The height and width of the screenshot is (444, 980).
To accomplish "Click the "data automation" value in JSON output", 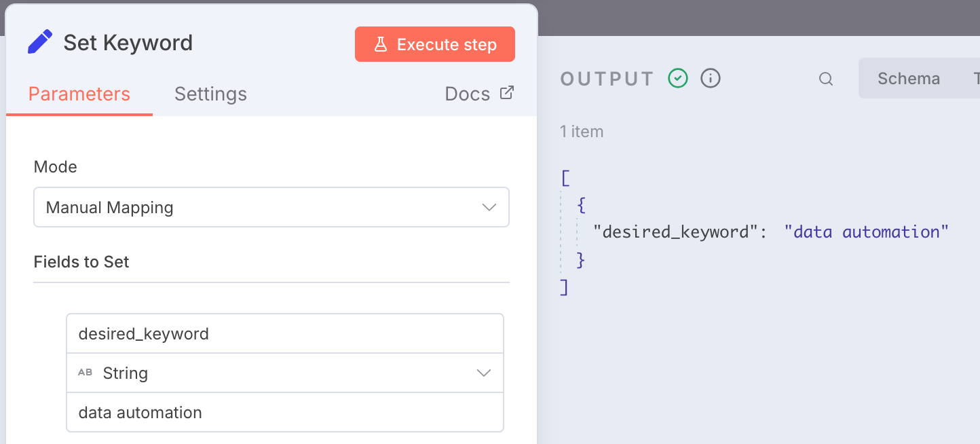I will (x=865, y=232).
